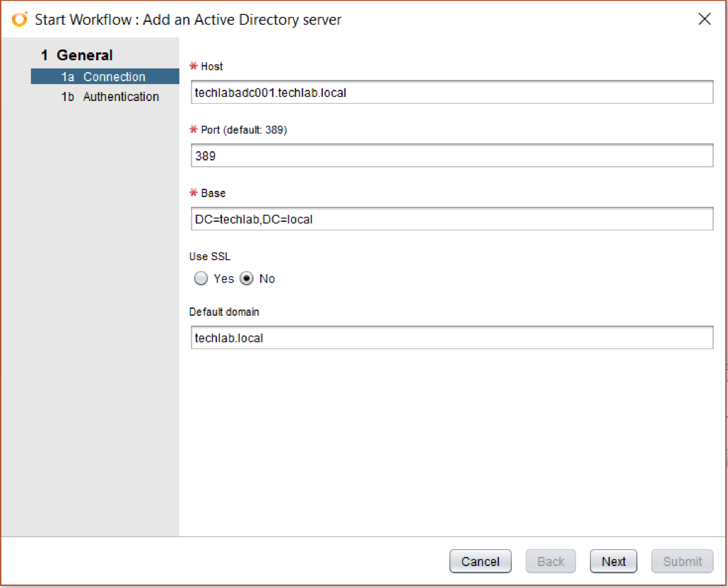Click the Use SSL label

coord(209,257)
